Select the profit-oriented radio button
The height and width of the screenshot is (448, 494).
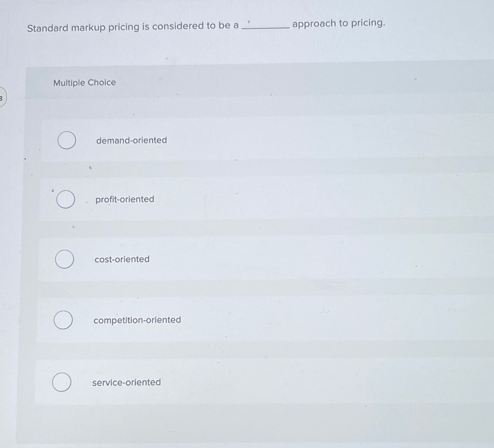[x=66, y=200]
